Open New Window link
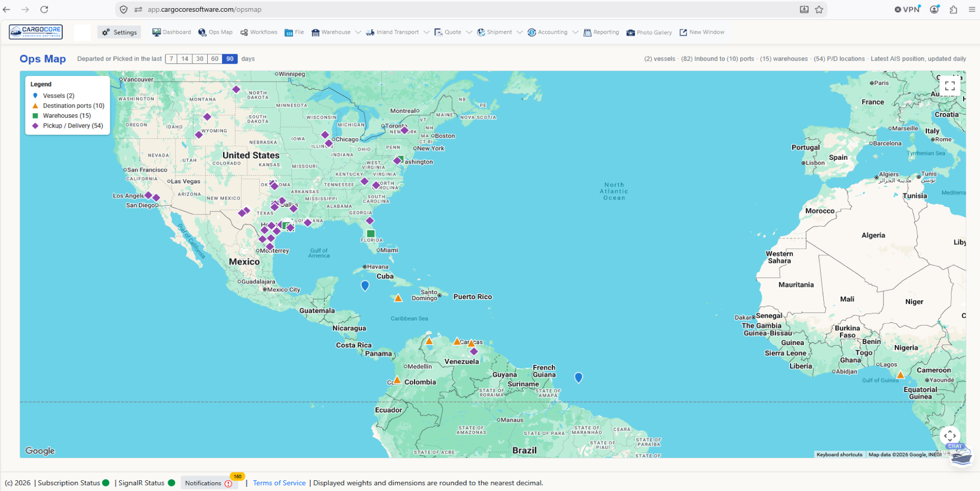Viewport: 980px width, 491px height. [x=702, y=32]
